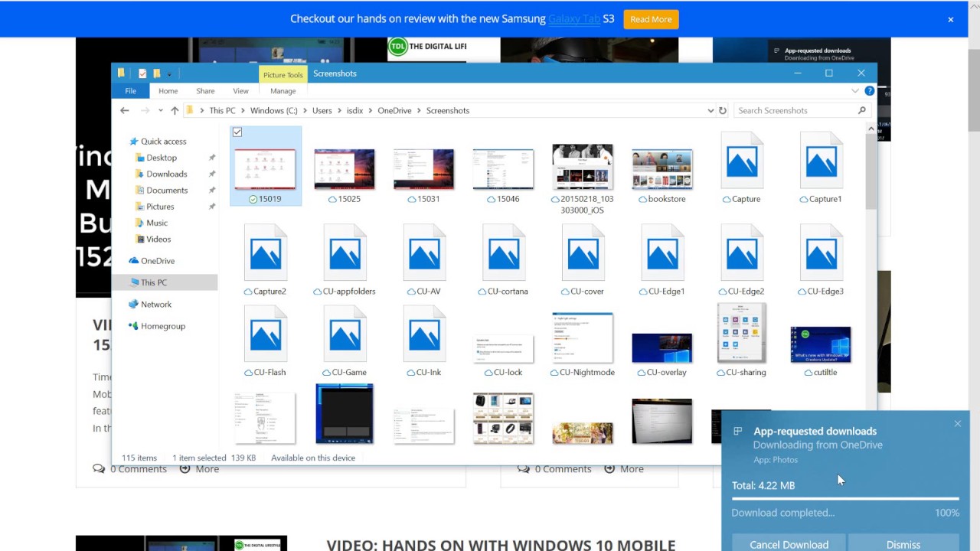The width and height of the screenshot is (980, 551).
Task: Click Users in the address breadcrumb
Action: tap(322, 111)
